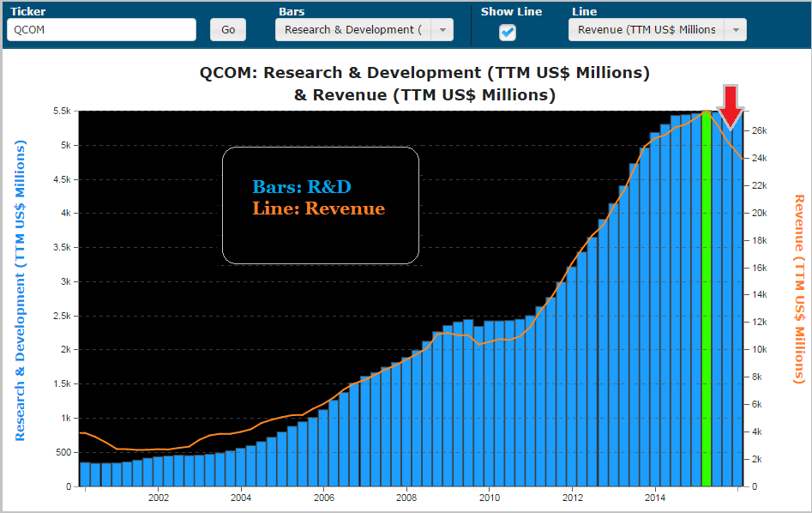Click the 'Bars' dropdown label
This screenshot has height=513, width=812.
click(292, 11)
